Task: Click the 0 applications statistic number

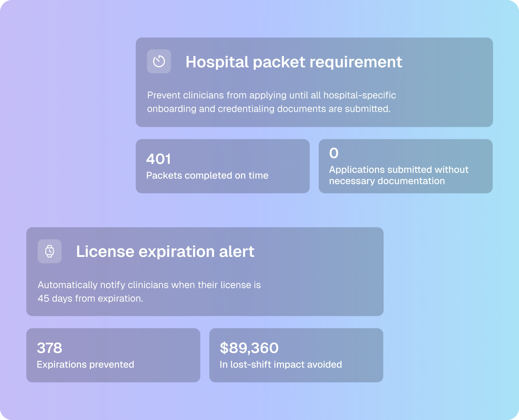Action: point(334,153)
